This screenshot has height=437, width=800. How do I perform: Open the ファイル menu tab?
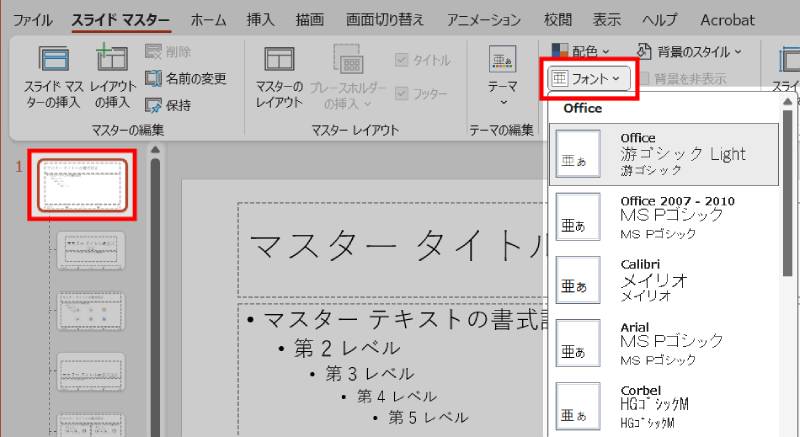32,20
